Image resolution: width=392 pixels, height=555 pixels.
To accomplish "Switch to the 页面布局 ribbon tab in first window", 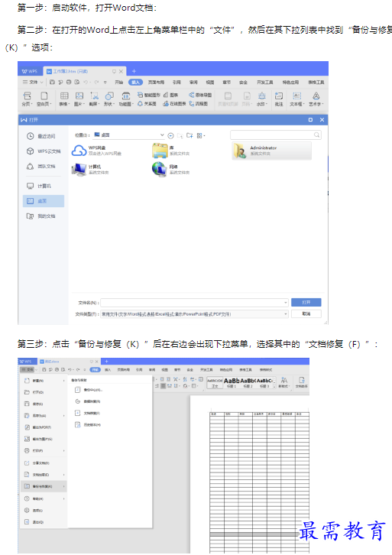I will [156, 82].
